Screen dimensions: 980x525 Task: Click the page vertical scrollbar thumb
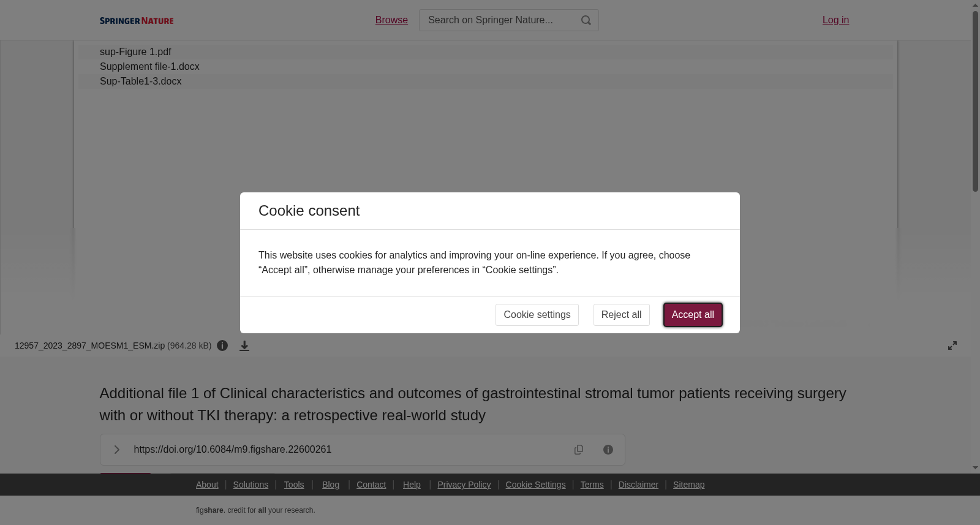click(x=975, y=101)
